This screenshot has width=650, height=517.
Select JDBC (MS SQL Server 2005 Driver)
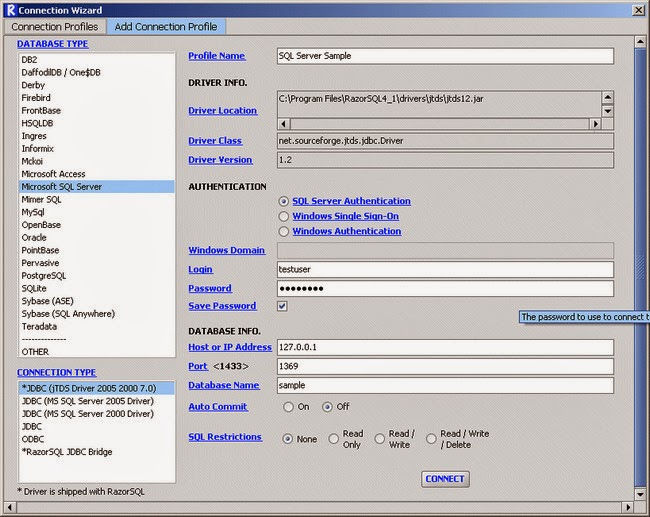[x=97, y=401]
